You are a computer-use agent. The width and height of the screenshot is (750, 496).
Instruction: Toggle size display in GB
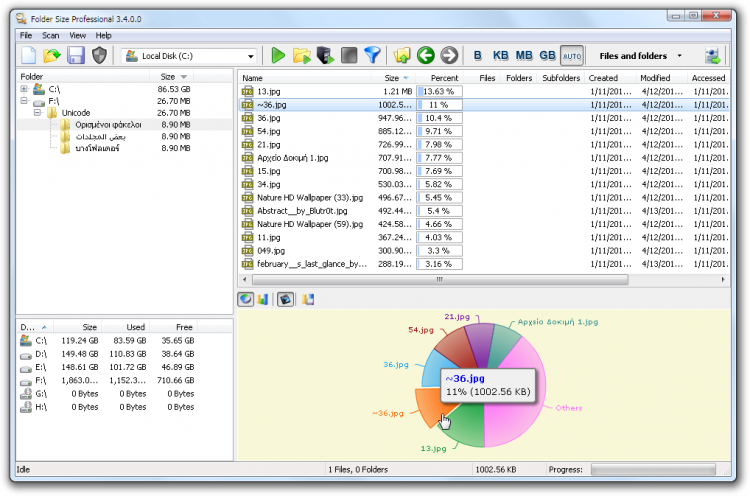click(x=548, y=56)
